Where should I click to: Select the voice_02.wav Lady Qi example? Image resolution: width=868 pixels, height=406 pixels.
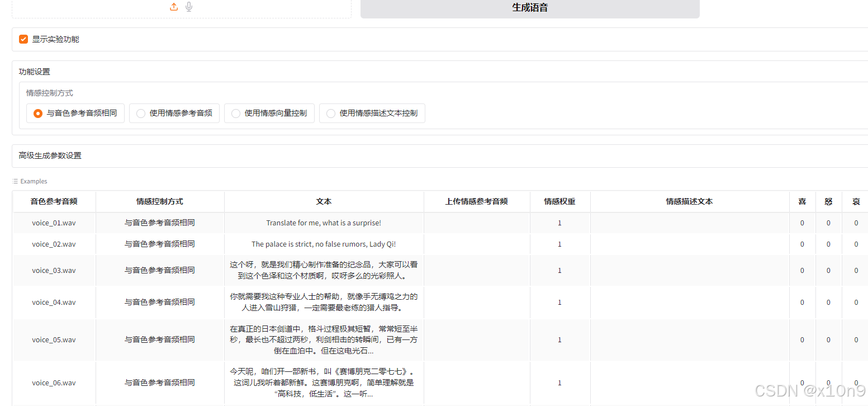(x=324, y=244)
